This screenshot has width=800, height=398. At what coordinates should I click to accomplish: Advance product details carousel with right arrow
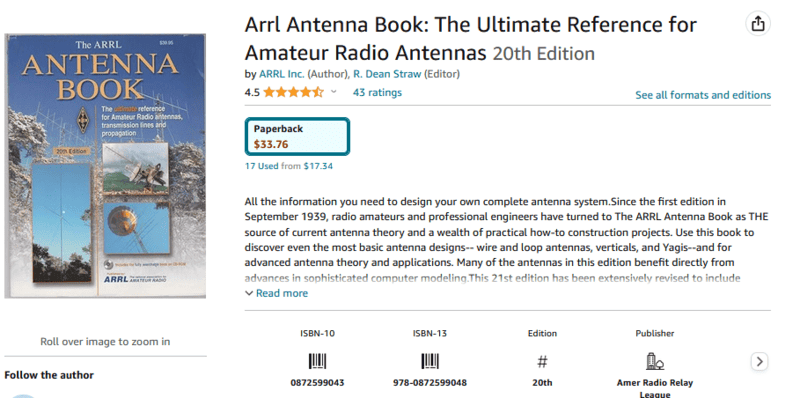point(759,362)
